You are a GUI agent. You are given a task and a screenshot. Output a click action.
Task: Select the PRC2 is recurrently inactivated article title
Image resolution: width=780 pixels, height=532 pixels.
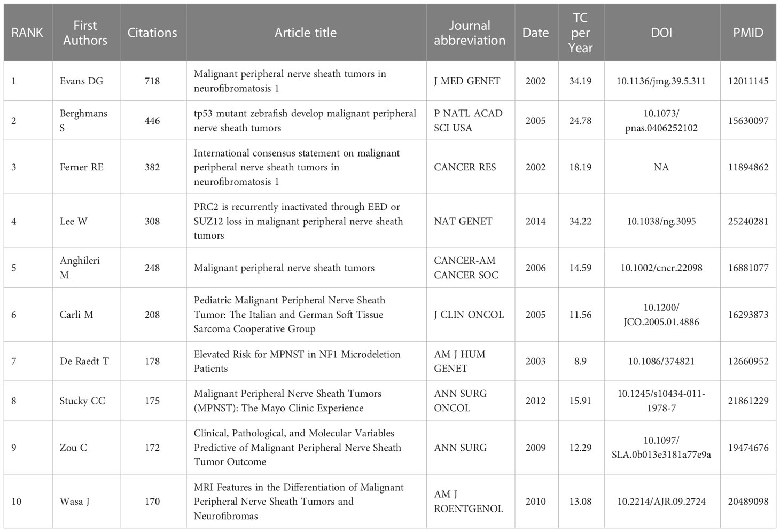298,221
